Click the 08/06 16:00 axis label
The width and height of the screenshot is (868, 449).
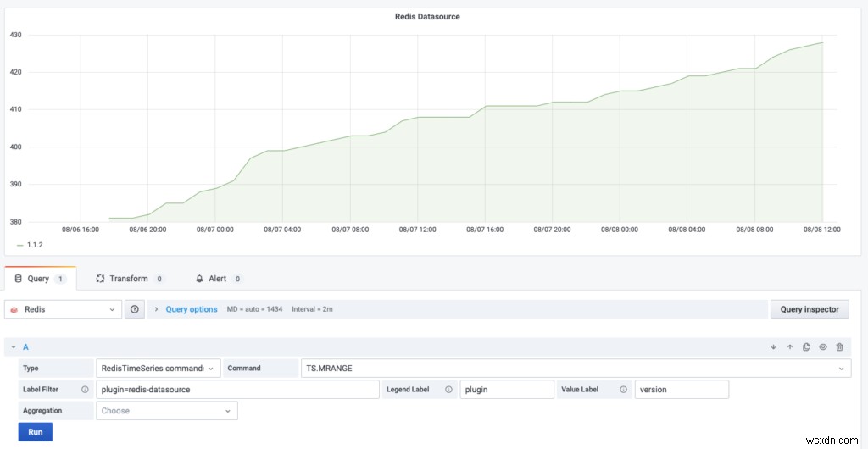pos(81,230)
